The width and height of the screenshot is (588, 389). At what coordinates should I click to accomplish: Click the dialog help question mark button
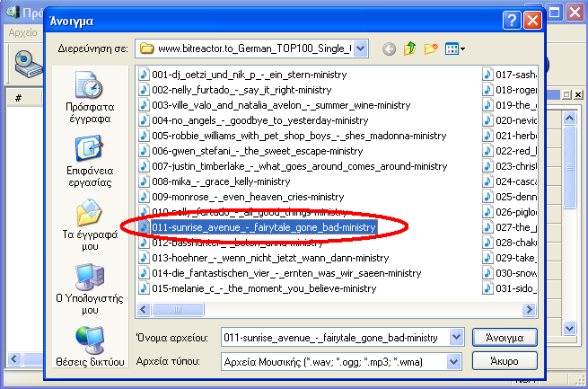[x=512, y=20]
